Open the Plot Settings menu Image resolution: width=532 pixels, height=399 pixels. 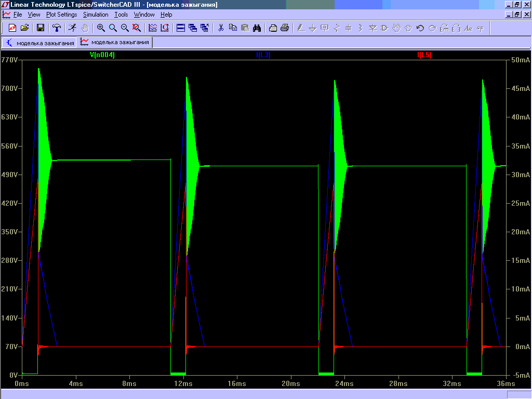coord(61,15)
